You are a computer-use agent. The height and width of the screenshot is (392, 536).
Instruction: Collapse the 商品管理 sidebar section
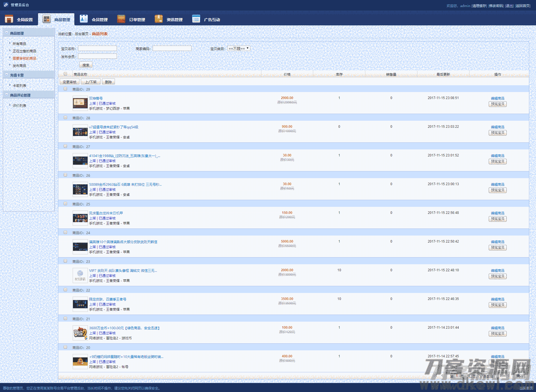(7, 33)
